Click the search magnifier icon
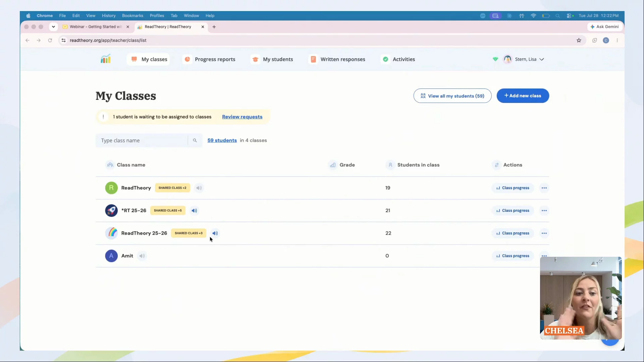644x362 pixels. (195, 140)
